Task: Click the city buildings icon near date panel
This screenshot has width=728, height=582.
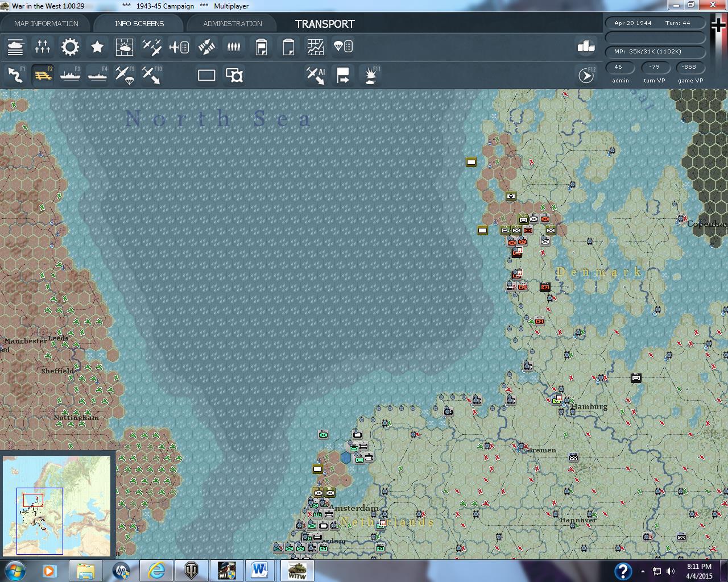Action: [586, 47]
